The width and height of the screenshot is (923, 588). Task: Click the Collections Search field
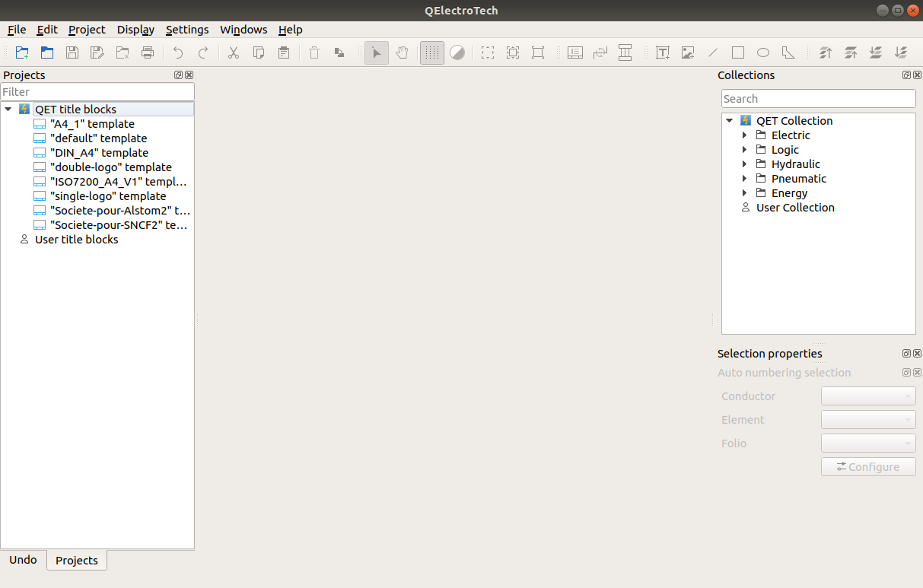tap(819, 99)
